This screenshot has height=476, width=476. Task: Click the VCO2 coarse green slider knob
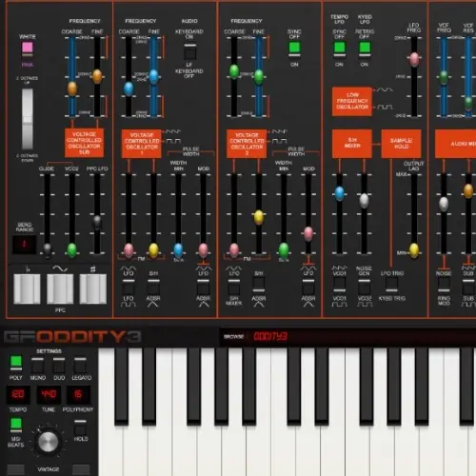tap(234, 71)
